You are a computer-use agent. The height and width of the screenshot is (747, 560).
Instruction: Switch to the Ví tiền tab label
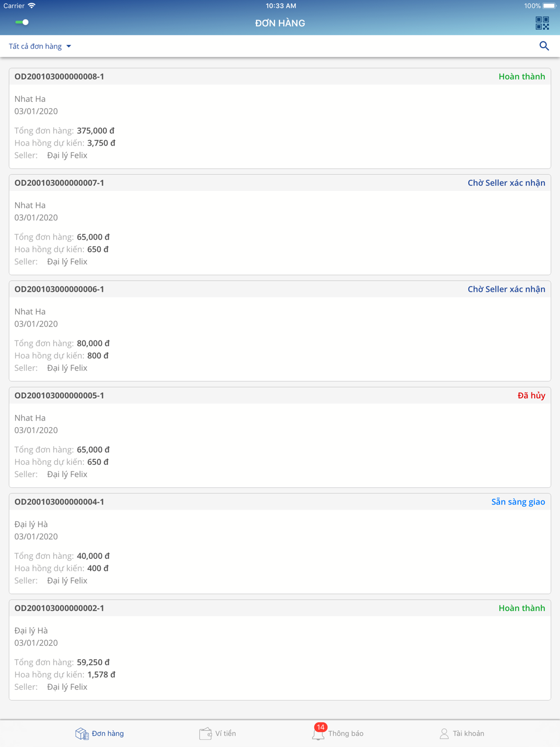click(226, 734)
